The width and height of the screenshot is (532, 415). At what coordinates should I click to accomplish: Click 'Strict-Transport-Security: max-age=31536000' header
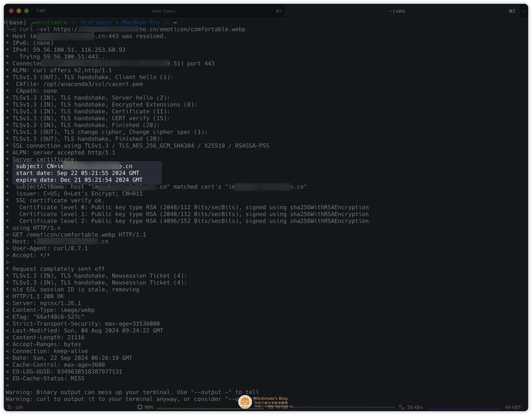[83, 324]
